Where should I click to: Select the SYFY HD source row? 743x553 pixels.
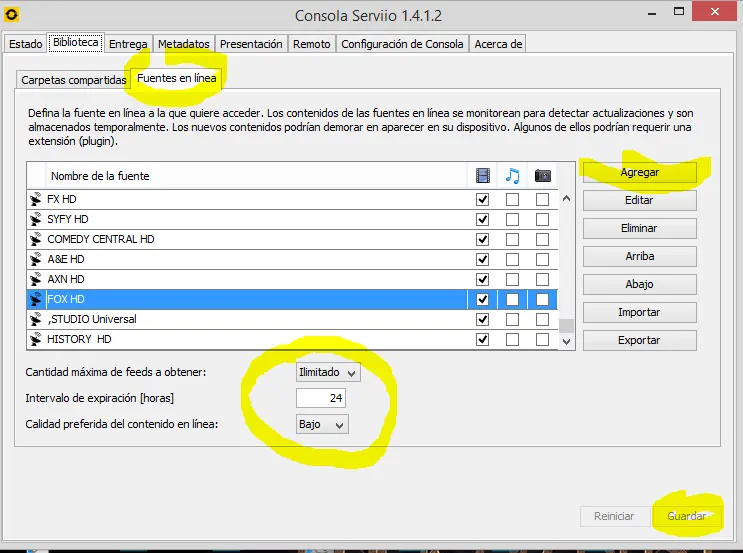pyautogui.click(x=292, y=219)
